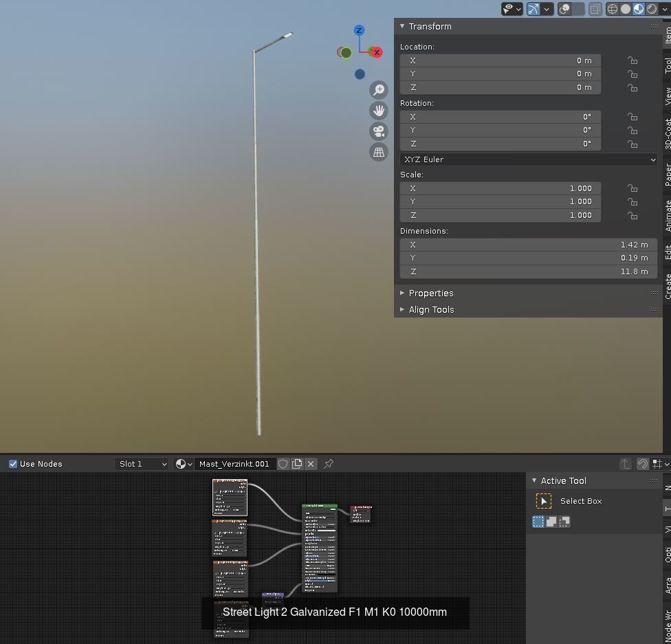Click the Z axis on navigation gizmo
The height and width of the screenshot is (644, 671).
point(359,30)
